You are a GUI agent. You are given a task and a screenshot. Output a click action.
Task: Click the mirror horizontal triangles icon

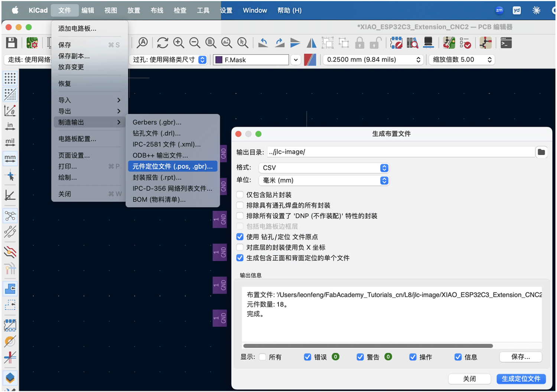311,43
